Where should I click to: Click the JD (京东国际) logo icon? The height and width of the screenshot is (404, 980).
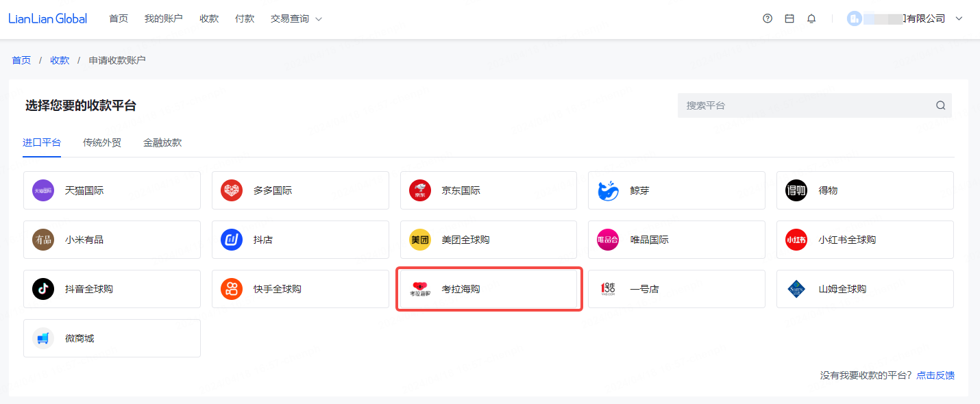point(420,190)
